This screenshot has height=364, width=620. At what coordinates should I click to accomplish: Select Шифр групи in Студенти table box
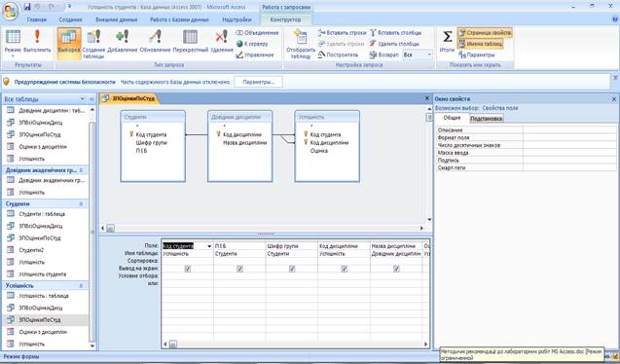tap(152, 142)
